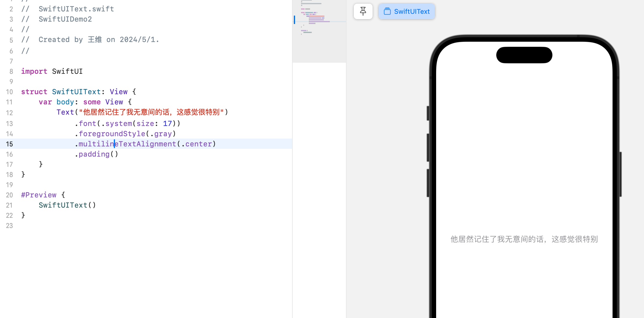Viewport: 644px width, 318px height.
Task: Click line number 12 in gutter
Action: tap(9, 113)
